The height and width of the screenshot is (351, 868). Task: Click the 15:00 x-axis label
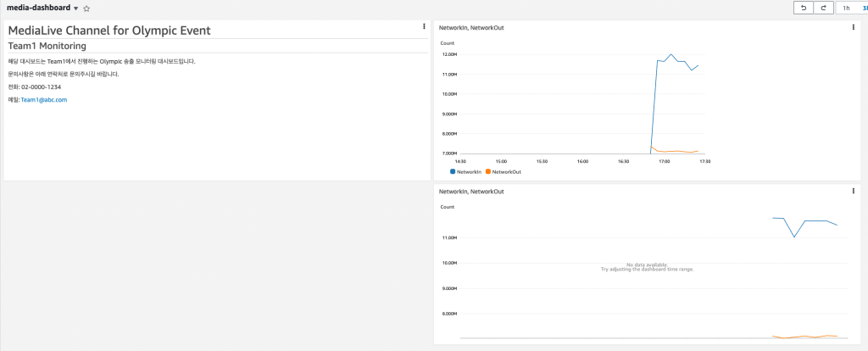click(x=502, y=162)
